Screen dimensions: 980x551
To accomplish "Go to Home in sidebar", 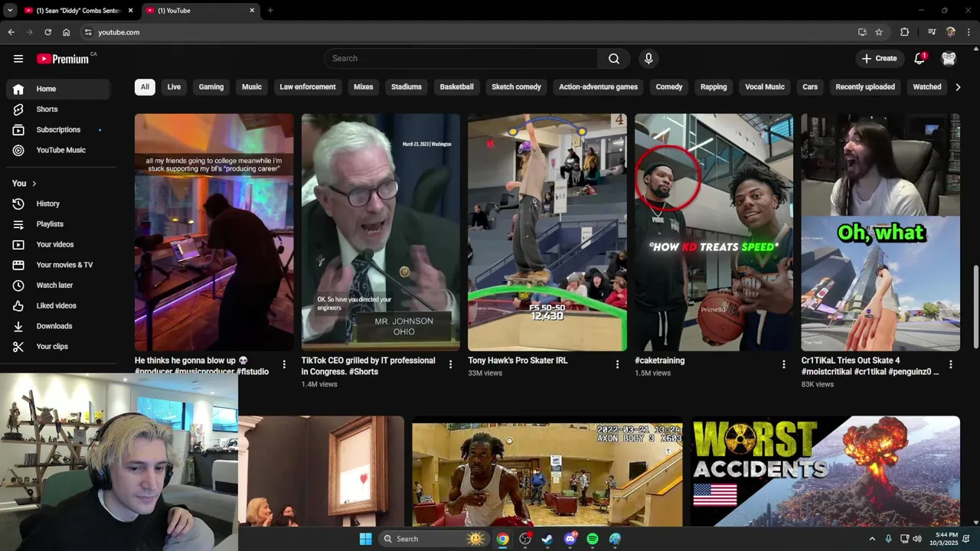I will coord(58,89).
